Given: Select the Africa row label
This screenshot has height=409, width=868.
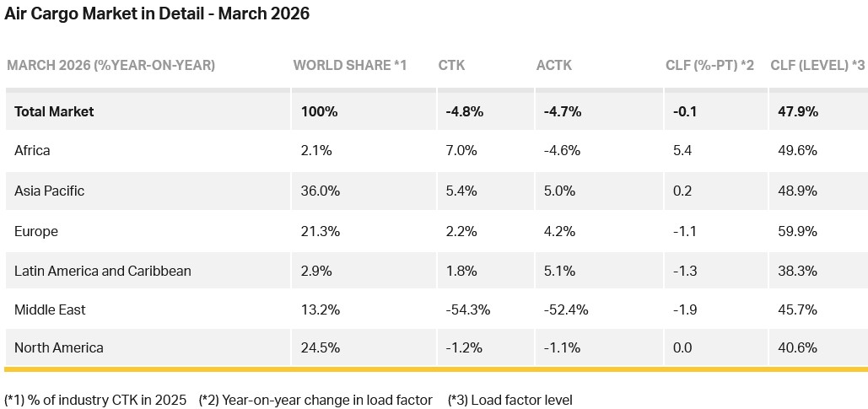Looking at the screenshot, I should pos(32,150).
